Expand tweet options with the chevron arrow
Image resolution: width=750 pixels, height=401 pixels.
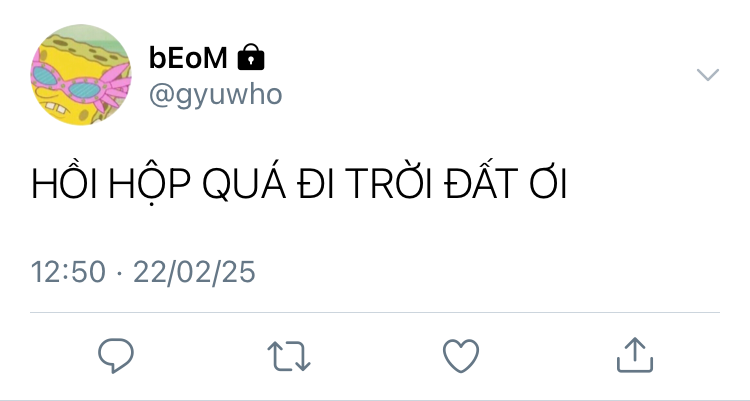pyautogui.click(x=708, y=75)
